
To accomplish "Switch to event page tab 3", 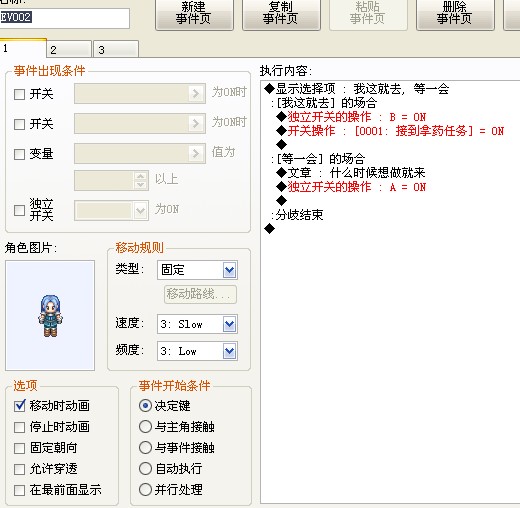I will [116, 49].
